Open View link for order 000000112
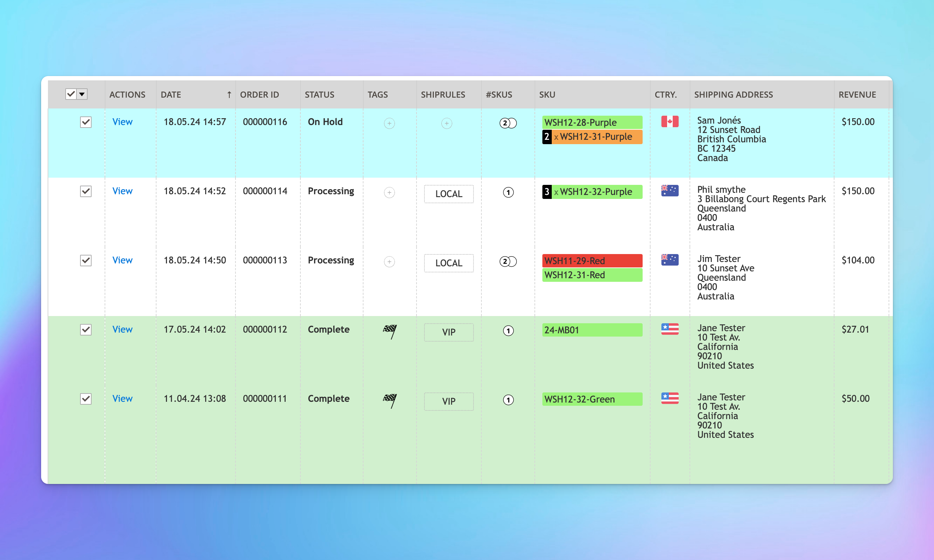Screen dimensions: 934x560 [122, 329]
